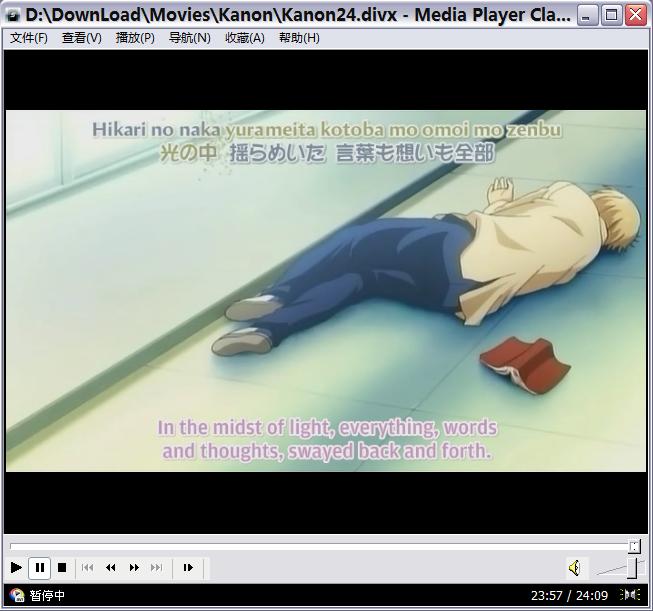This screenshot has height=611, width=653.
Task: Click the audio channel indicator icon in the status bar
Action: tap(630, 594)
